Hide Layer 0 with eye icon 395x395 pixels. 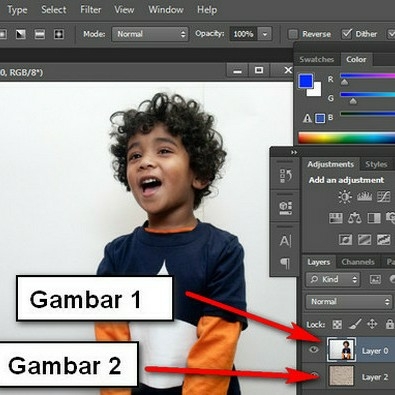[x=314, y=349]
